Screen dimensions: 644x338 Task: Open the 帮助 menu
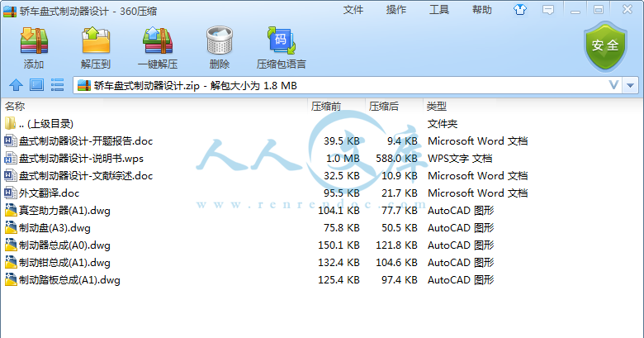pos(482,10)
